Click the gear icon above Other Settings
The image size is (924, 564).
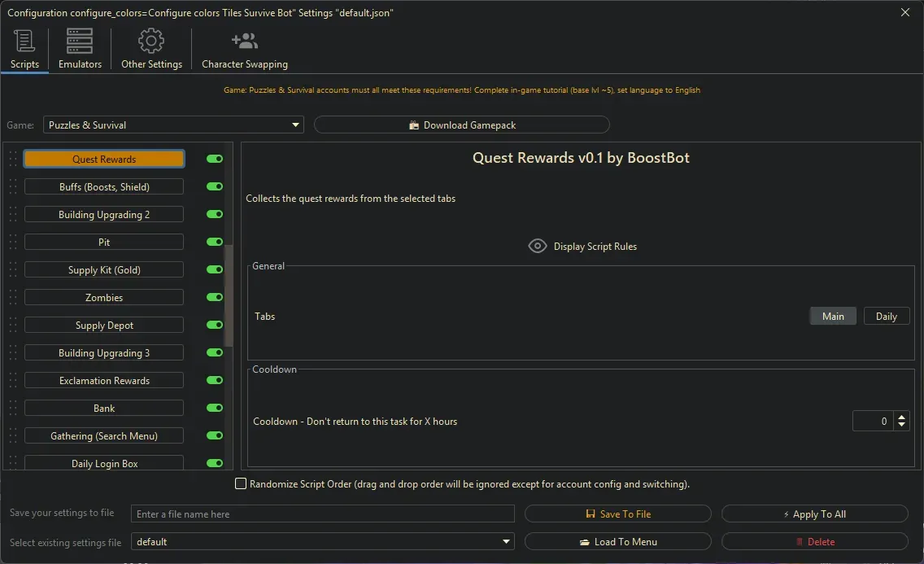coord(150,41)
